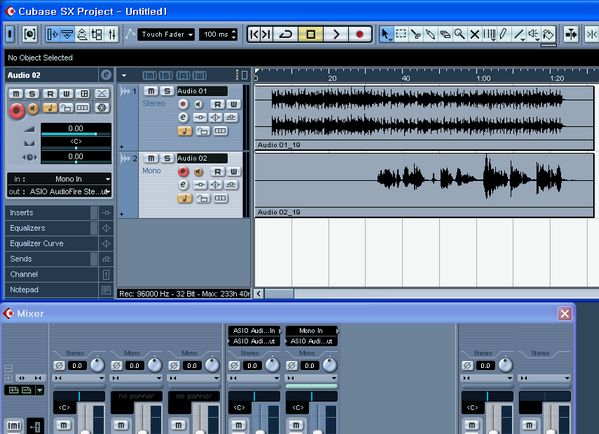Select the Split scissors tool

tap(416, 35)
